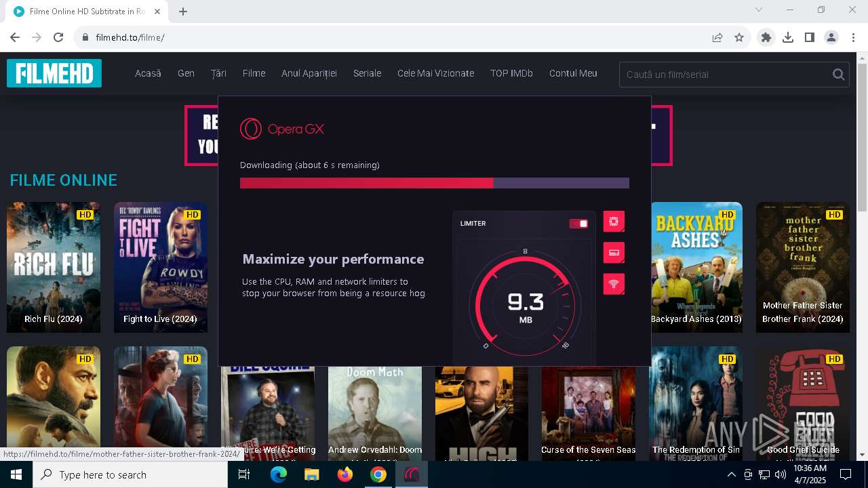Image resolution: width=868 pixels, height=488 pixels.
Task: Click the FilmeHD logo
Action: [x=54, y=73]
